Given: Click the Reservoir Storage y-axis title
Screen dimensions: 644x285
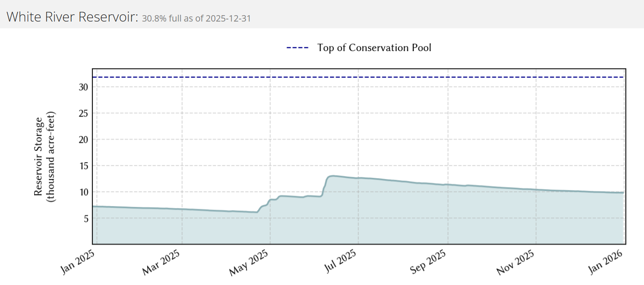Looking at the screenshot, I should tap(44, 157).
